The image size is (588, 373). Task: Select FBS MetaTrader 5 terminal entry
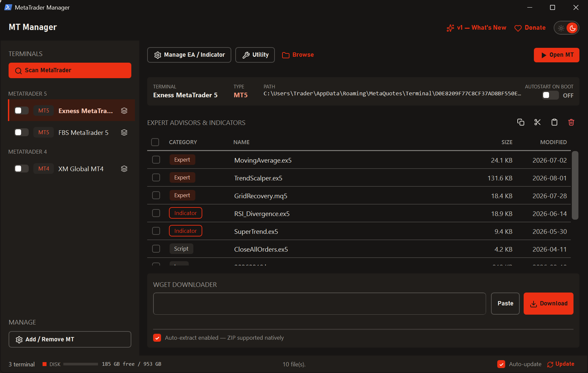tap(72, 133)
